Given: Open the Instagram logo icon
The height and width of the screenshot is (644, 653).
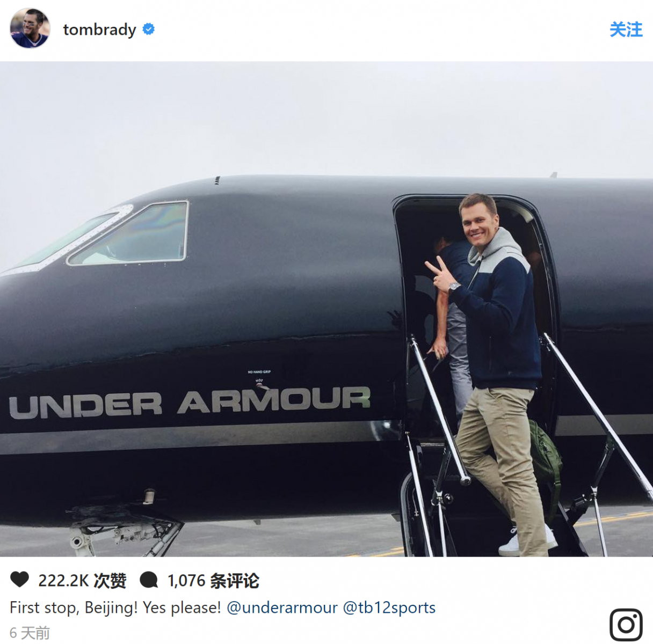Looking at the screenshot, I should coord(626,625).
